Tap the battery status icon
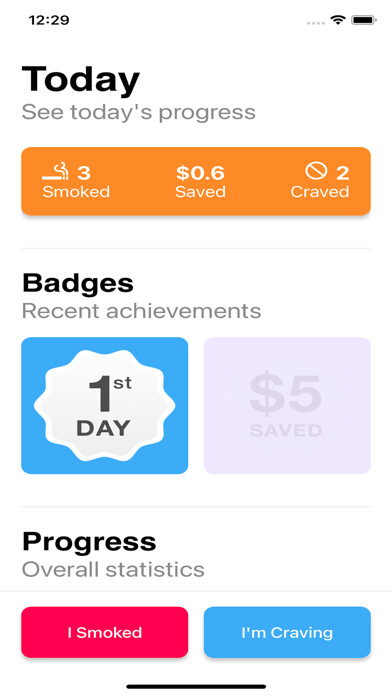This screenshot has width=392, height=696. tap(364, 20)
